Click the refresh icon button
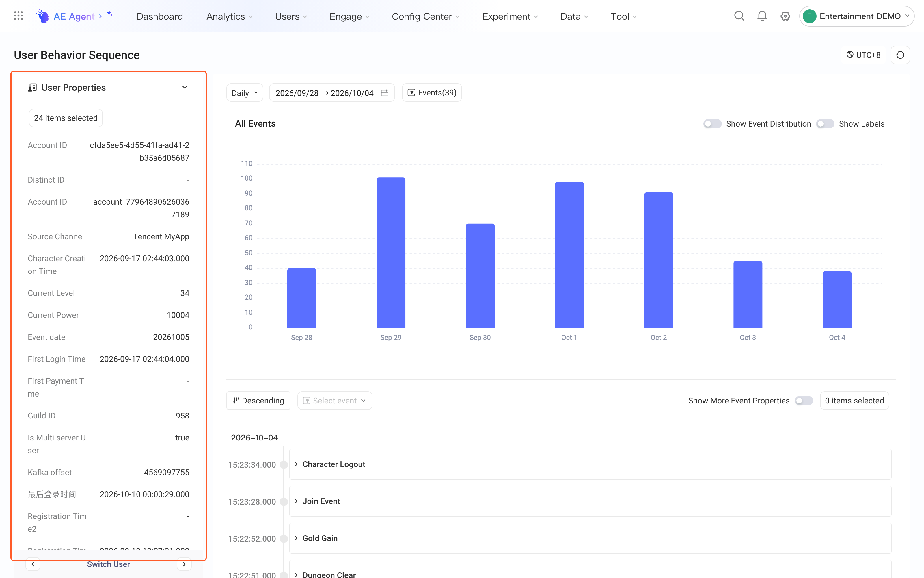The width and height of the screenshot is (924, 578). [900, 55]
